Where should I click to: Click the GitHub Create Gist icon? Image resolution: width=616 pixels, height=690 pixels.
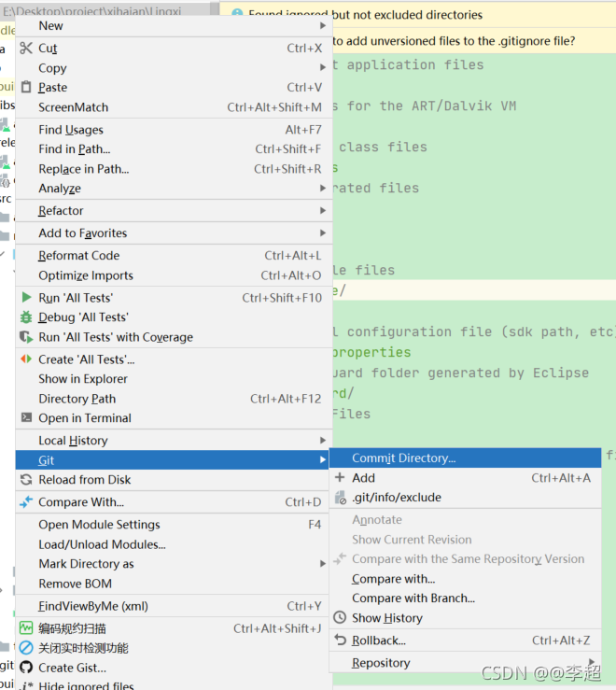(26, 668)
